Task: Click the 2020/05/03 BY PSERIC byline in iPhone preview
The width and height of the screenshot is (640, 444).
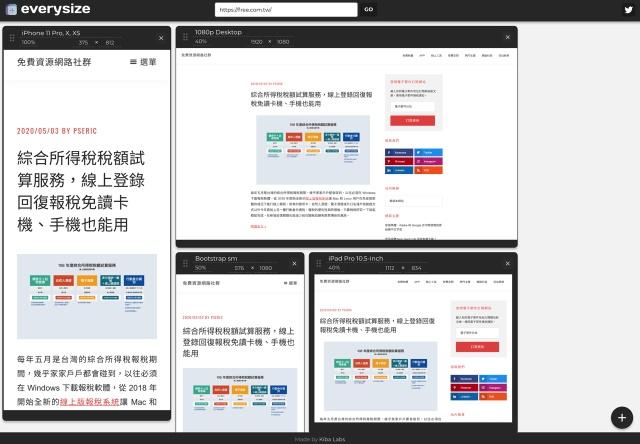Action: (x=57, y=131)
